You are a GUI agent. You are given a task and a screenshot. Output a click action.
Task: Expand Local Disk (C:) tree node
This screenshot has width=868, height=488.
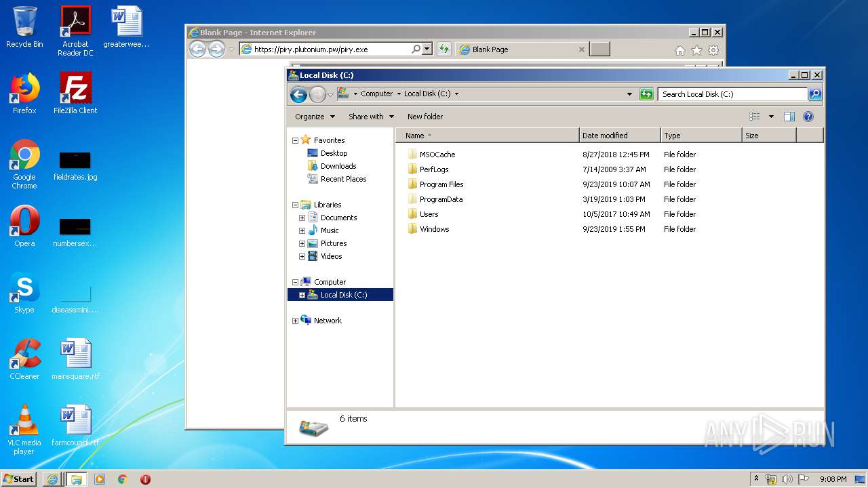click(302, 295)
